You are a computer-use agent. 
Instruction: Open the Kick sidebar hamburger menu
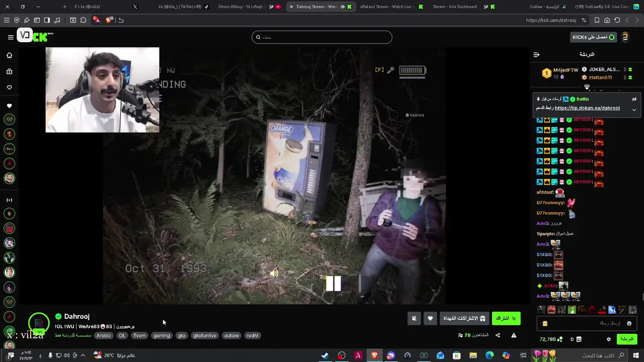tap(11, 37)
